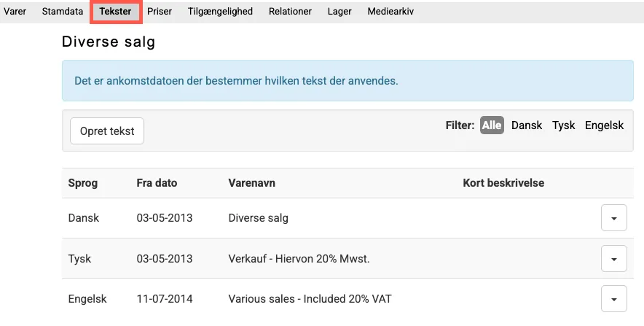Select the highlighted Tekster tab

point(115,12)
